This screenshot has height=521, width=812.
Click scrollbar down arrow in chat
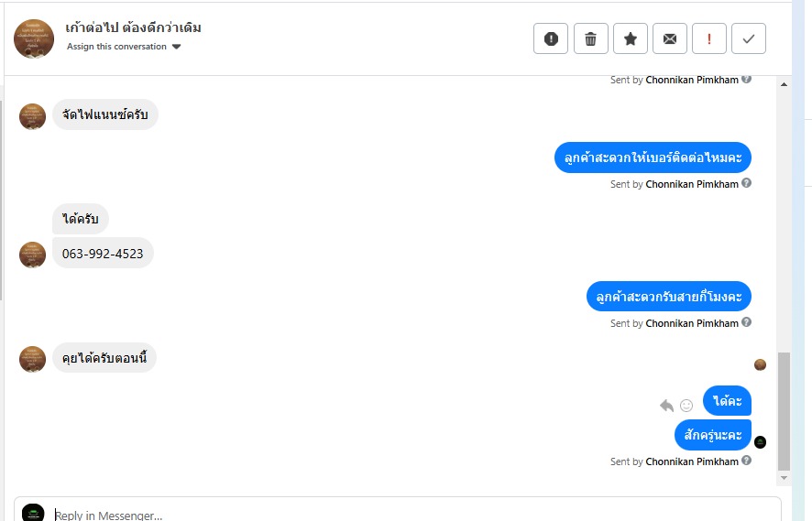click(x=784, y=478)
